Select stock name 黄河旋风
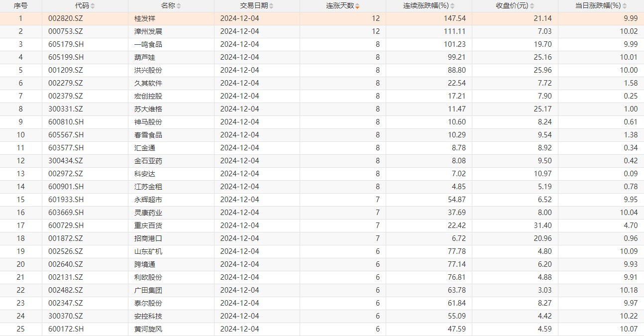Screen dimensions: 644x336 point(148,329)
